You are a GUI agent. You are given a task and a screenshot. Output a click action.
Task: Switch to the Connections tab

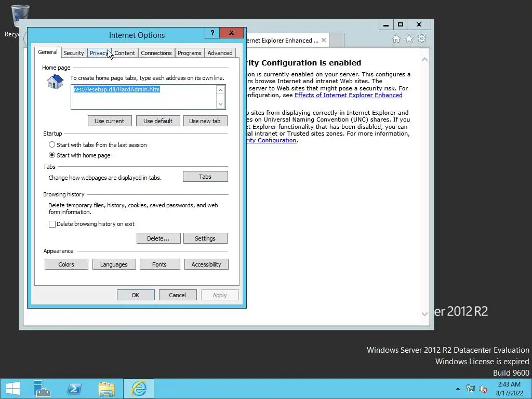tap(156, 53)
